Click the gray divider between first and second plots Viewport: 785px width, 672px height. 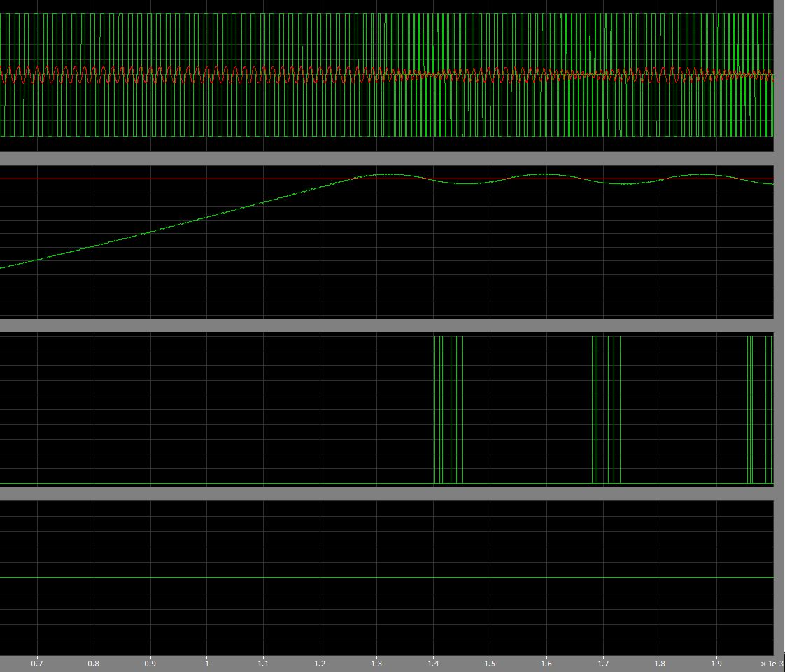(x=385, y=158)
